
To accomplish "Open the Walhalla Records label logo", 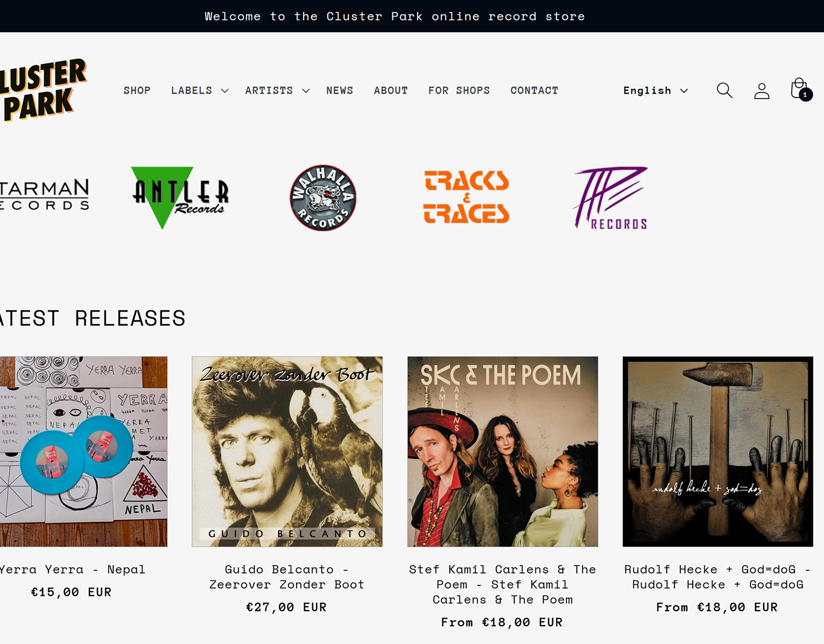I will pyautogui.click(x=323, y=198).
